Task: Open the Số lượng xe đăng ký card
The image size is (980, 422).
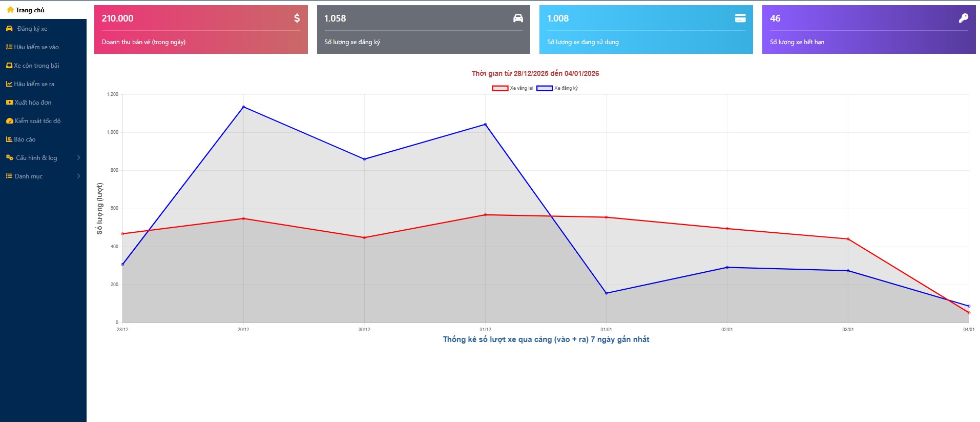Action: [x=423, y=29]
